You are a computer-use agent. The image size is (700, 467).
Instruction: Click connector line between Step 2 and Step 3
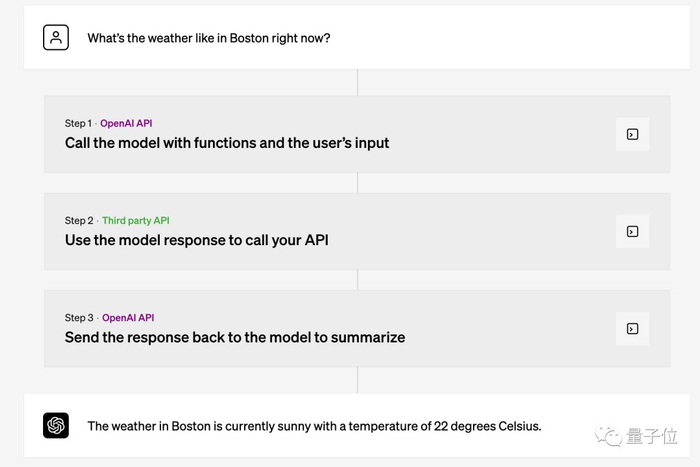pos(357,280)
